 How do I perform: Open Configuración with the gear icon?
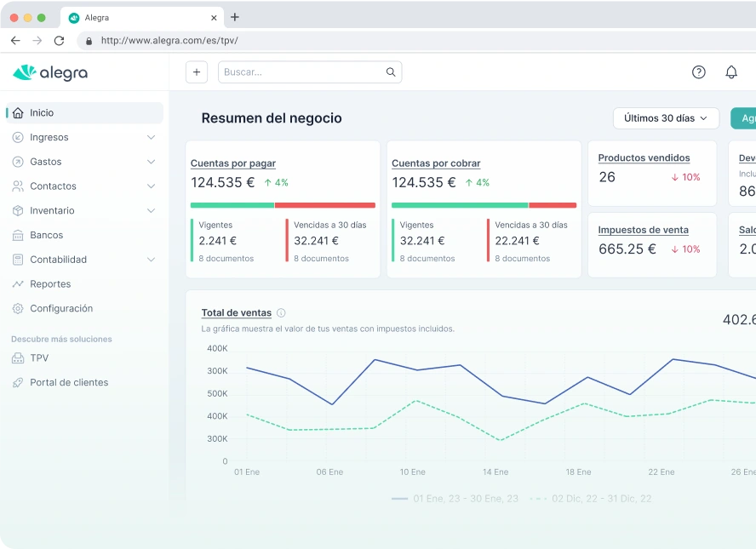pyautogui.click(x=19, y=308)
